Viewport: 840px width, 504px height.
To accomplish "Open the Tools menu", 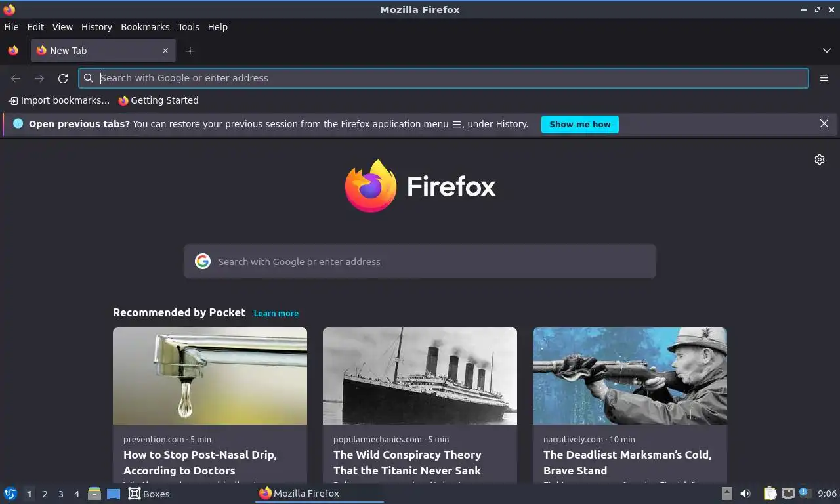I will [188, 27].
